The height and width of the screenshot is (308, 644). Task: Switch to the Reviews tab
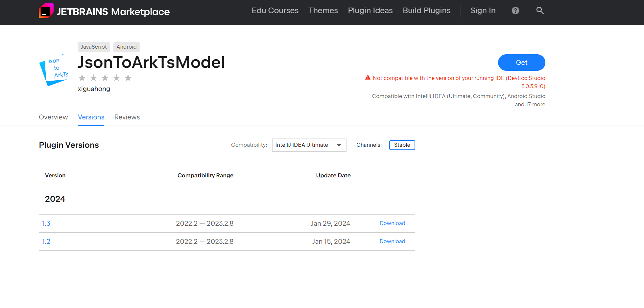[127, 117]
